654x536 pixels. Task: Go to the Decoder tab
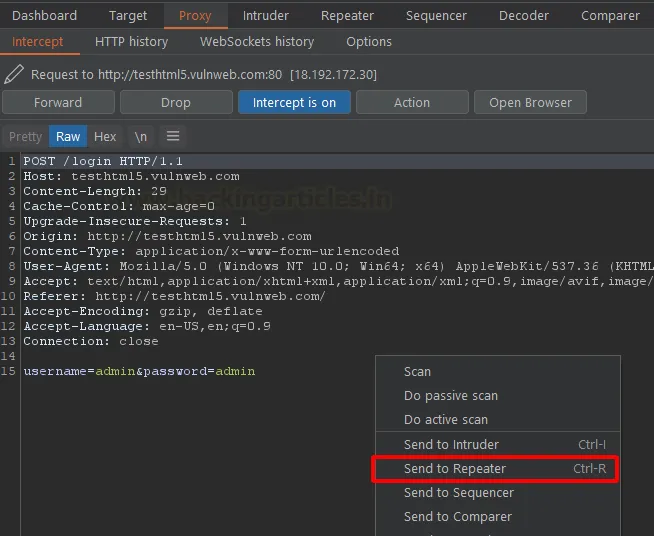523,16
